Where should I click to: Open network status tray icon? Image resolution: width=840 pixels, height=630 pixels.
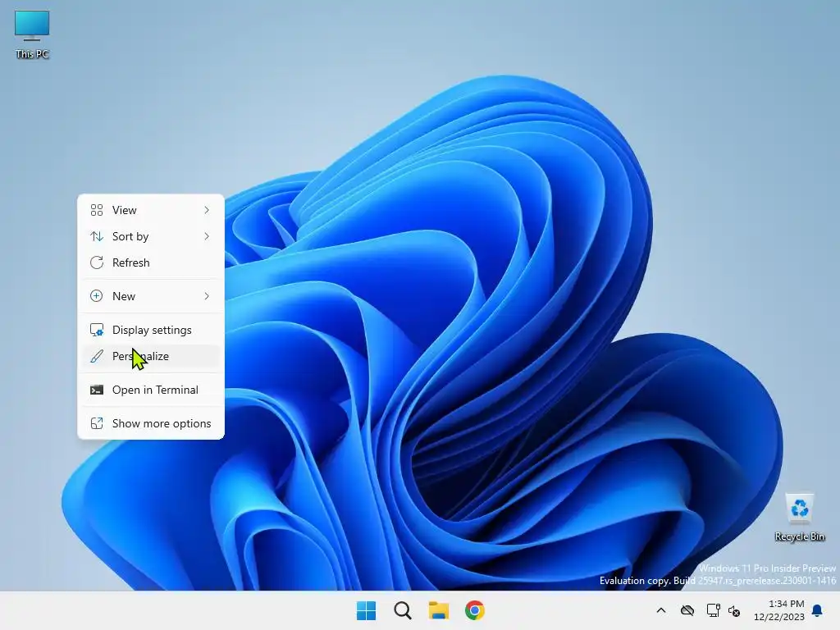[x=713, y=610]
